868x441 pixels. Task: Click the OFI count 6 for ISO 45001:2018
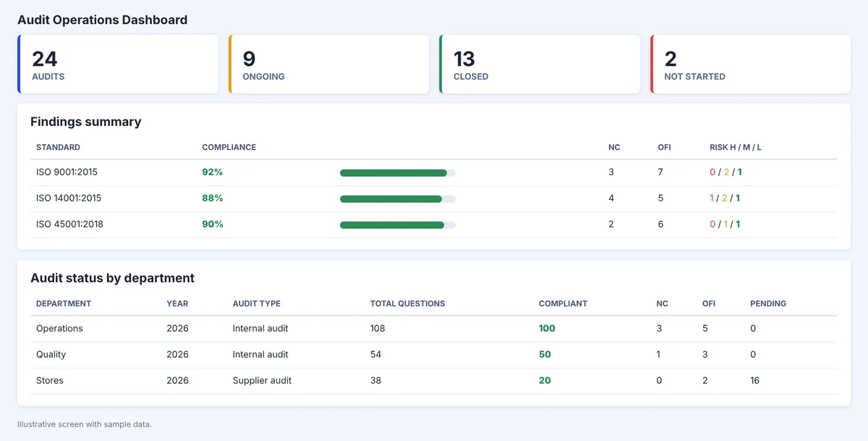(x=660, y=224)
